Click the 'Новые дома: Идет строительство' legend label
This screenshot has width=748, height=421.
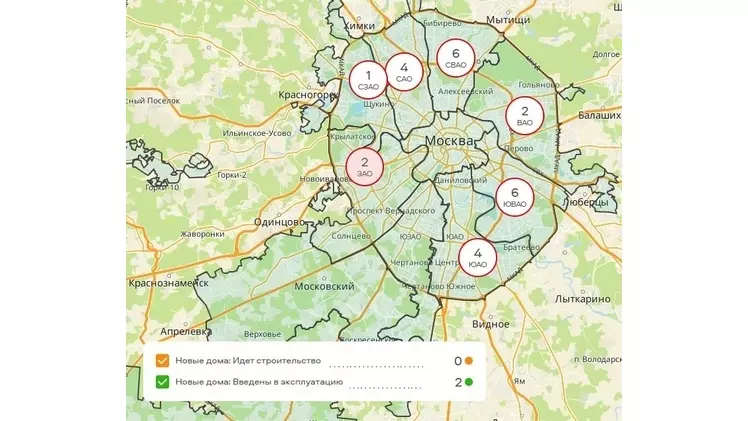[247, 361]
